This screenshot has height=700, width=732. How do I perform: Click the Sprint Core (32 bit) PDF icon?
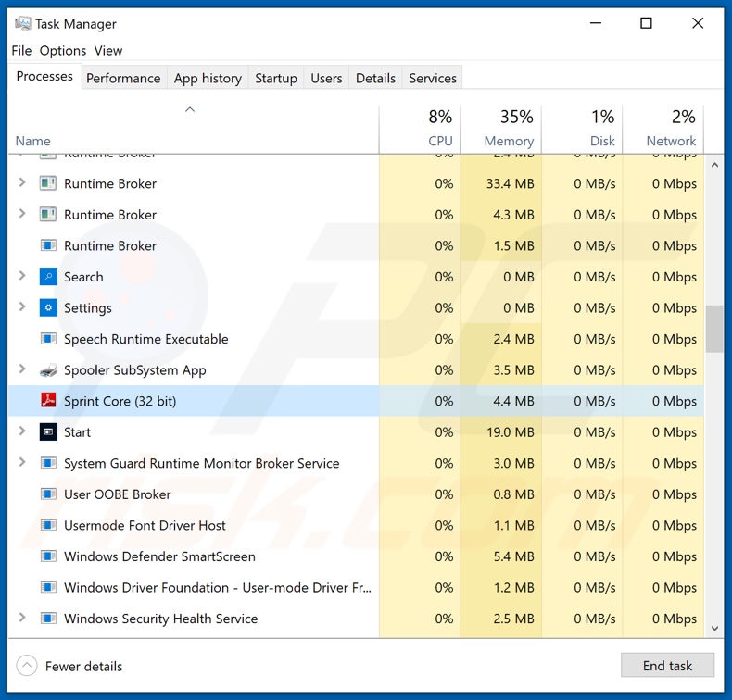pos(48,400)
